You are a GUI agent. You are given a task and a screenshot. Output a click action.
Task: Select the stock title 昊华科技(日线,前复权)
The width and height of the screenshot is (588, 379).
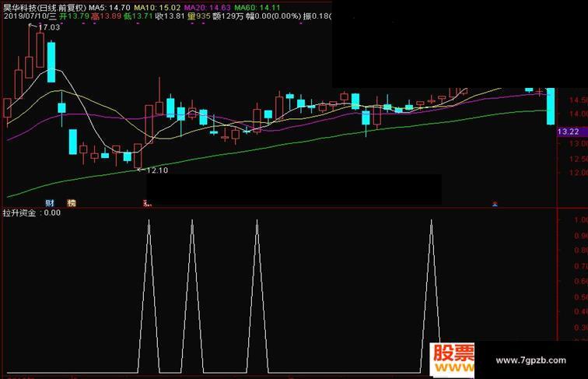(x=44, y=7)
